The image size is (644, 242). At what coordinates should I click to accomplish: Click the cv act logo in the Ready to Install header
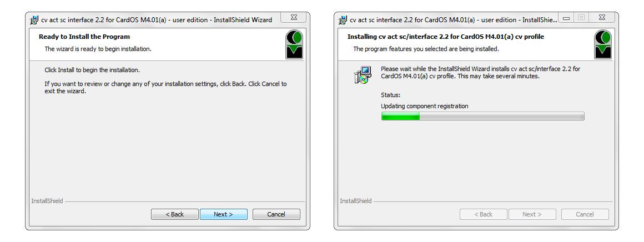[294, 44]
